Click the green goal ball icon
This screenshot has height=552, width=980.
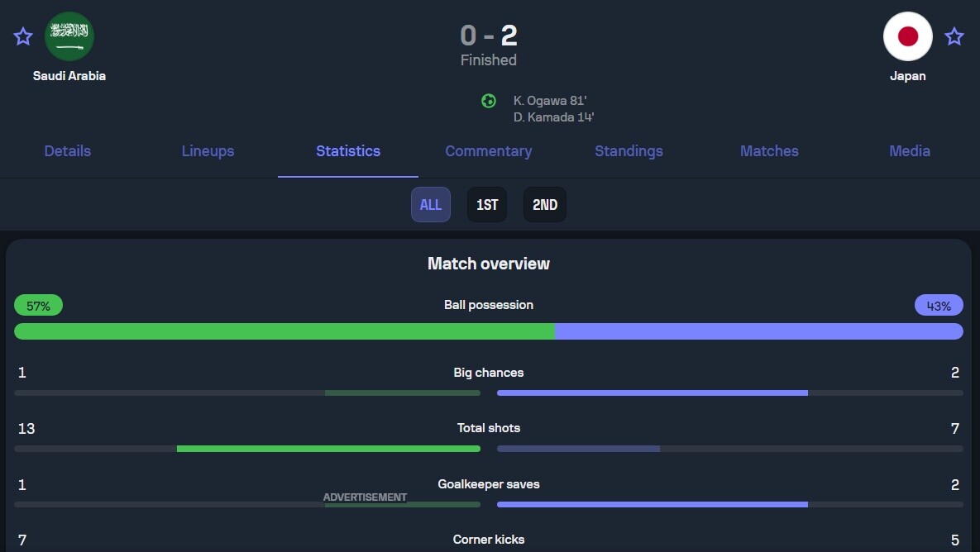click(489, 101)
